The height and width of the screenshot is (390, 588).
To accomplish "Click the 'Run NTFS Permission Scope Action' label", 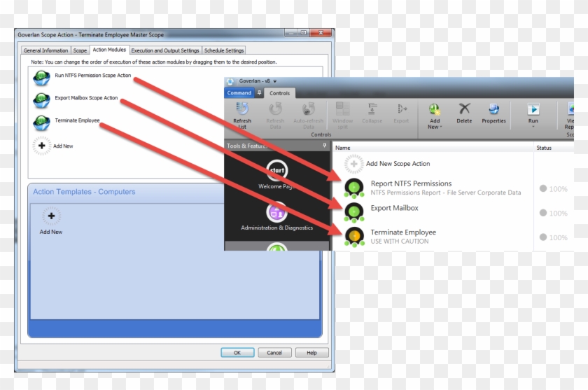I will 93,76.
